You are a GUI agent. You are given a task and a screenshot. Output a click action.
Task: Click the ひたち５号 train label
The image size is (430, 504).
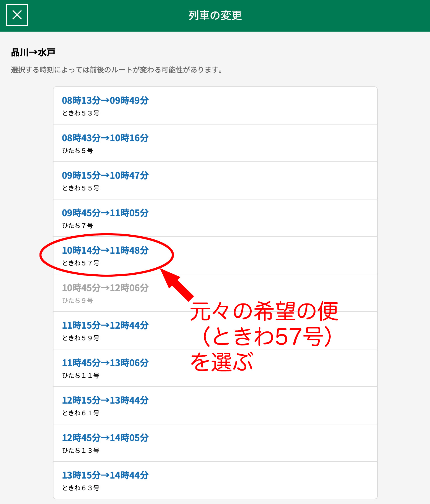[x=78, y=151]
